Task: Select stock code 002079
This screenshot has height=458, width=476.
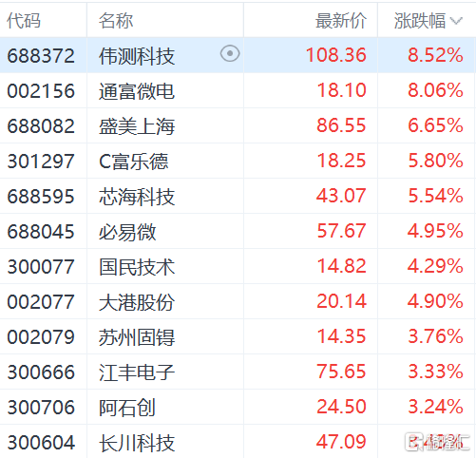Action: click(x=41, y=336)
